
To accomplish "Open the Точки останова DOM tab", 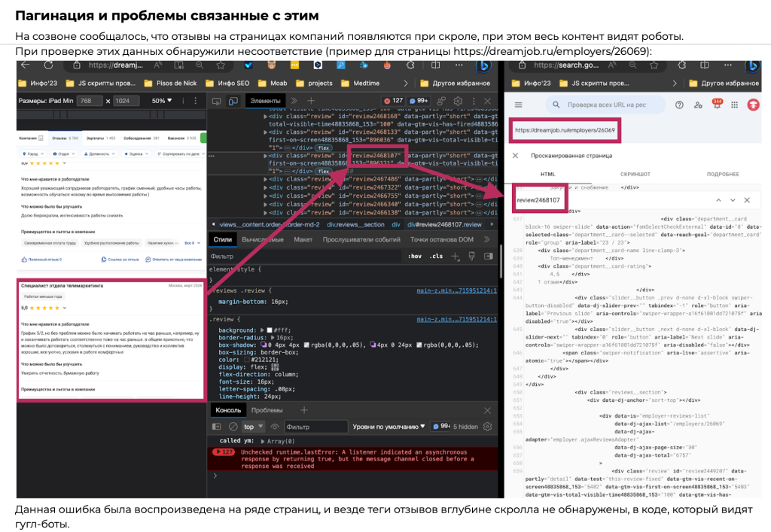I will tap(441, 239).
